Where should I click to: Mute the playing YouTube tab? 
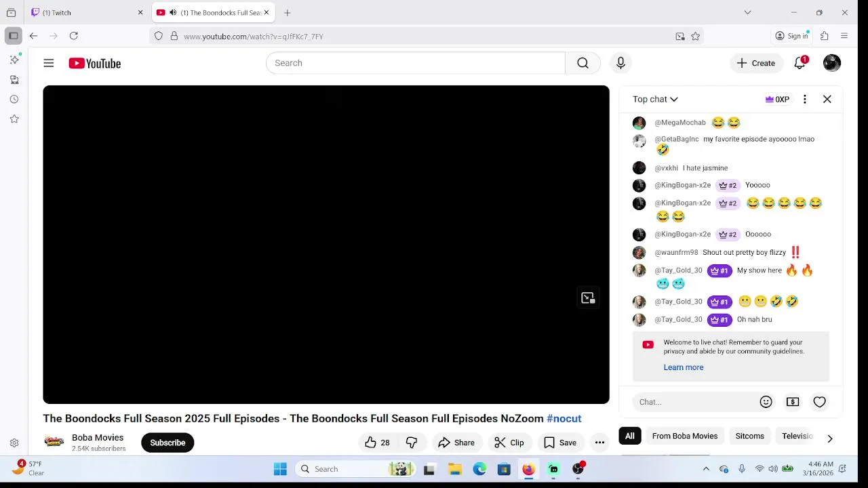click(173, 12)
